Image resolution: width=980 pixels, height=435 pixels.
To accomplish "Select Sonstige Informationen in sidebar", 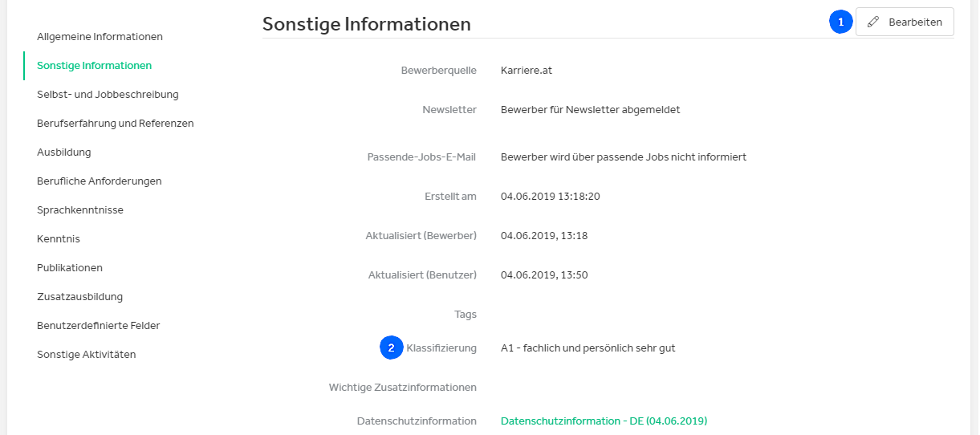I will point(94,65).
